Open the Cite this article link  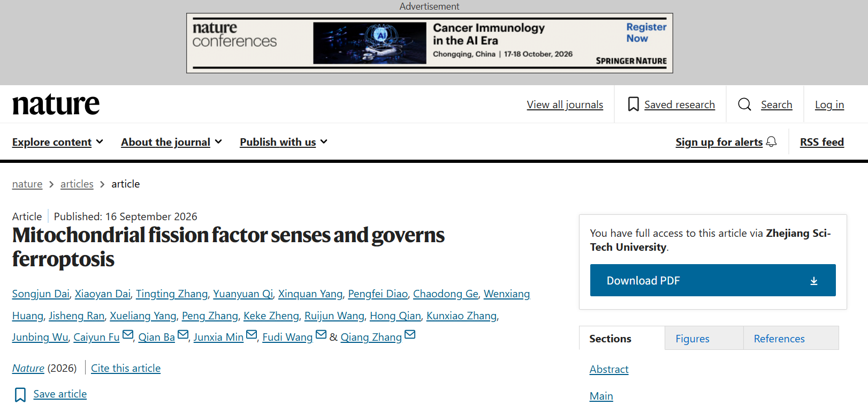click(x=126, y=368)
